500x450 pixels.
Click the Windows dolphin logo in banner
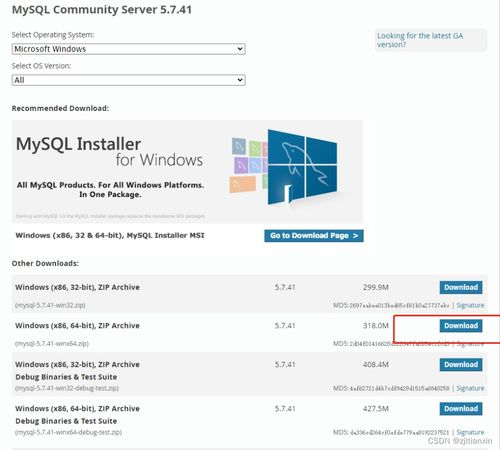tap(302, 167)
